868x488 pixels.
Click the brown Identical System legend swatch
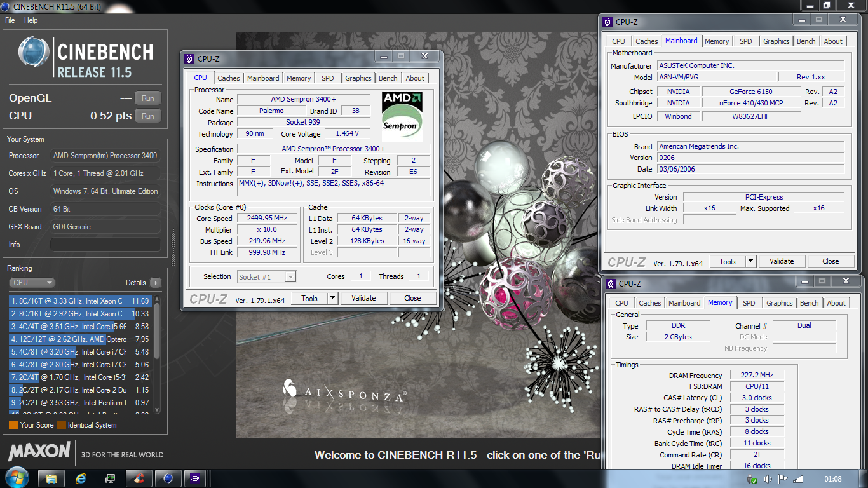pos(62,425)
